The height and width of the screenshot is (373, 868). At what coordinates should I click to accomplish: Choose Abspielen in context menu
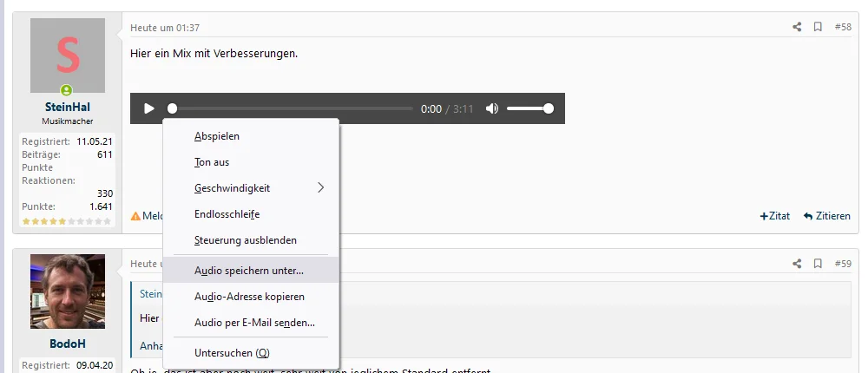click(x=251, y=136)
